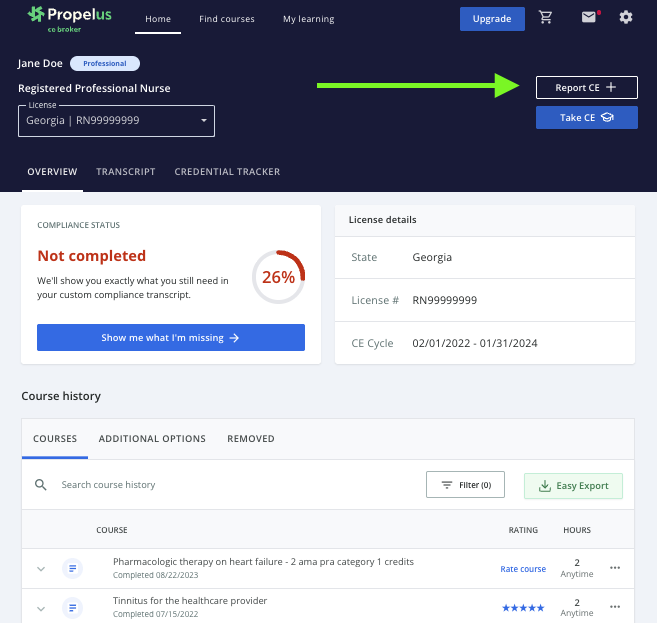
Task: Rate the Tinnitus course with stars
Action: (x=523, y=607)
